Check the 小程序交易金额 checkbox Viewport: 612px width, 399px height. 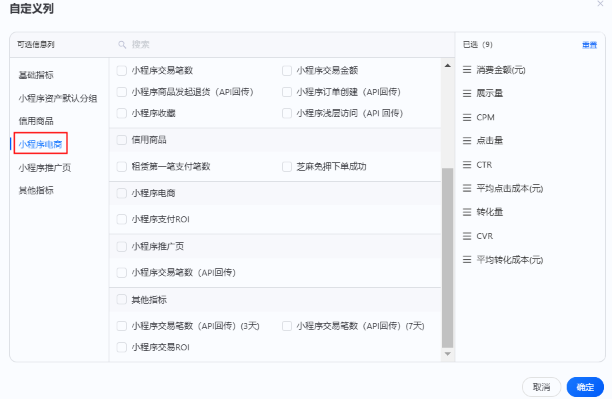click(x=287, y=71)
